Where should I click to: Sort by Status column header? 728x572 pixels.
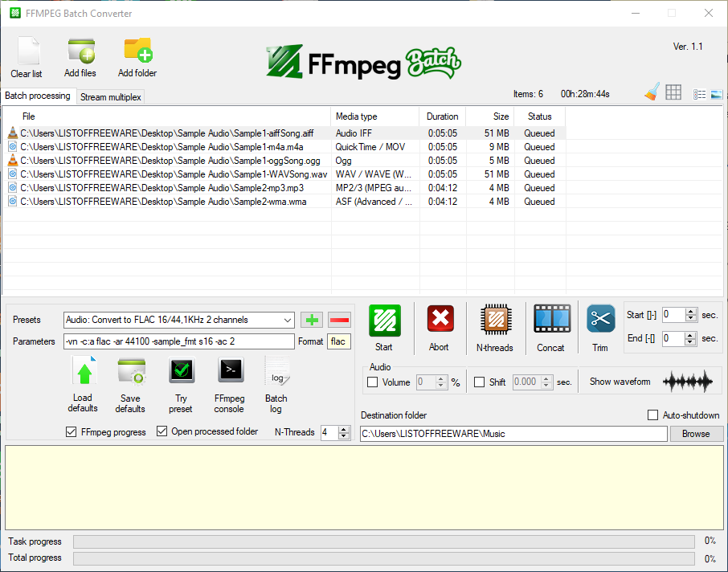(540, 116)
